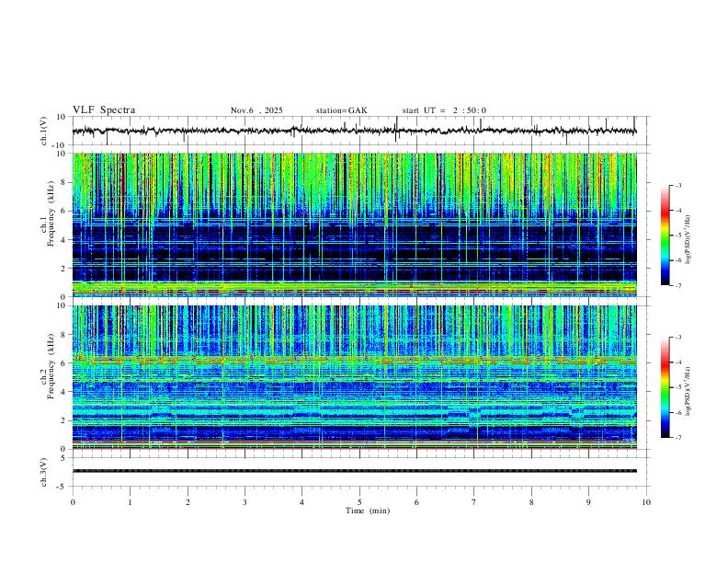Click time axis tick label "10"

[x=646, y=502]
